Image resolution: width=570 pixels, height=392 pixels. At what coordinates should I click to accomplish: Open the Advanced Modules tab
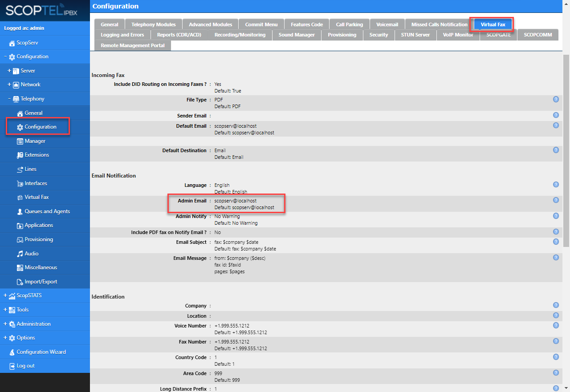pos(211,24)
